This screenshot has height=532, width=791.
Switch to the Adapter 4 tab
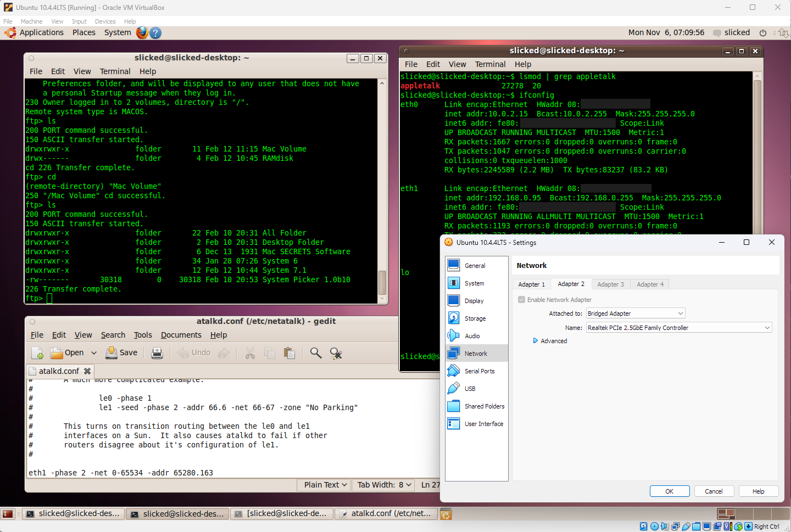tap(650, 284)
